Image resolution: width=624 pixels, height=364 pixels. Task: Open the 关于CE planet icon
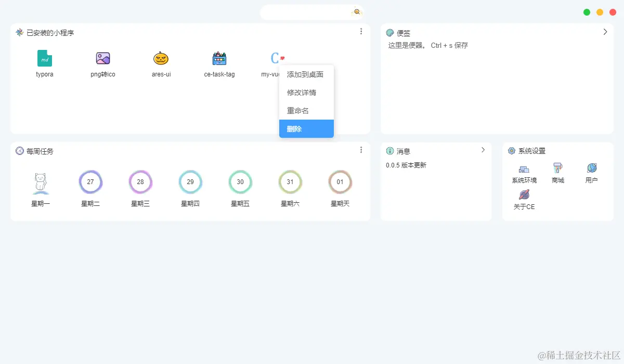click(524, 195)
